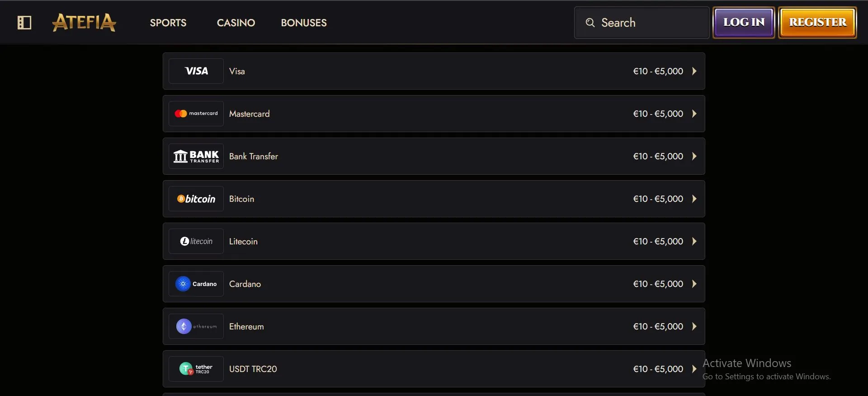Screen dimensions: 868x396
Task: Focus the Search input field
Action: click(642, 23)
